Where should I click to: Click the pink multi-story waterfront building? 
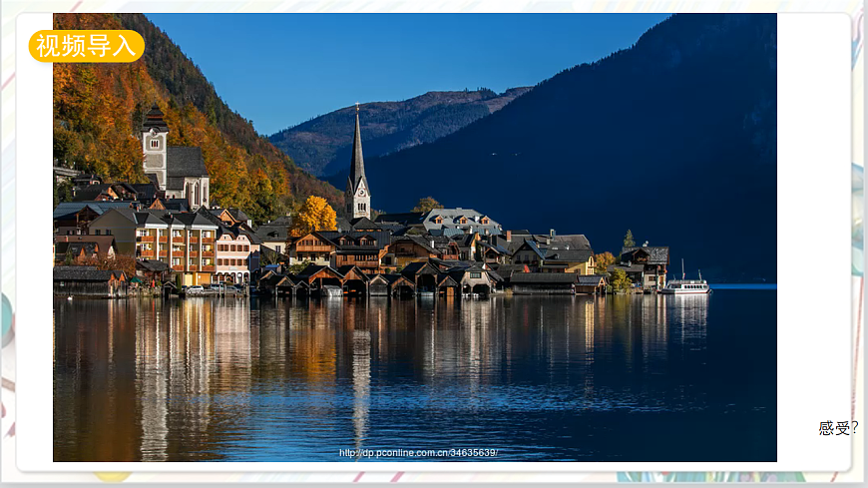click(232, 255)
